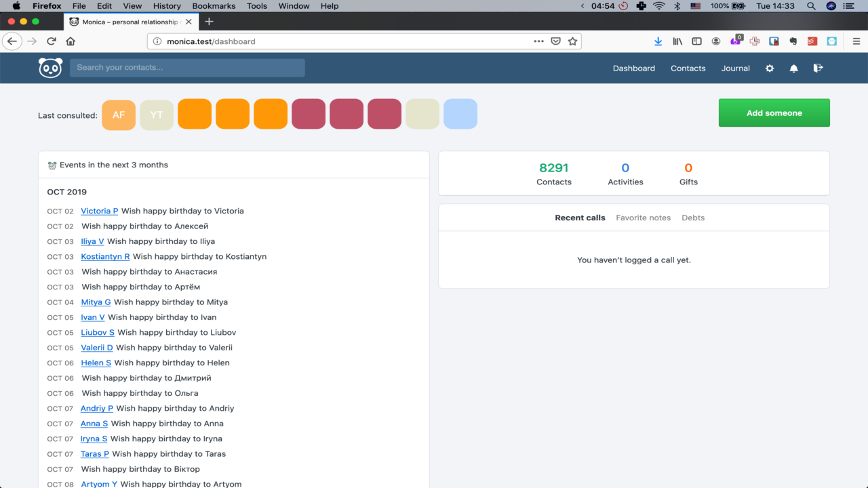Bookmark this page with star icon
Screen dimensions: 868x488
572,41
